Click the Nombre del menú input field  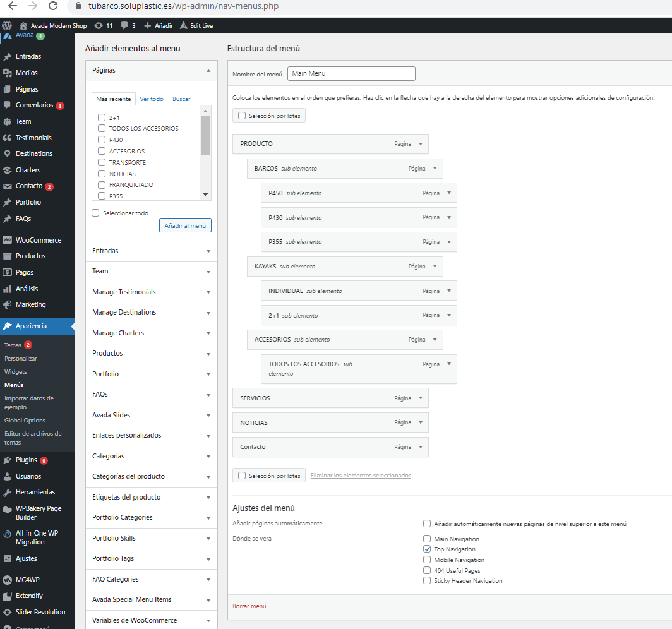pyautogui.click(x=351, y=74)
